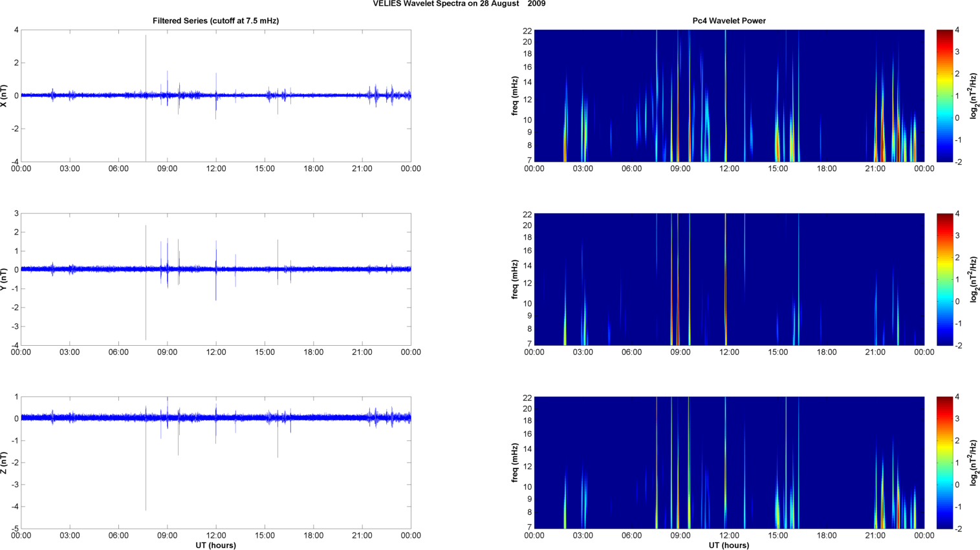This screenshot has width=980, height=550.
Task: Select the bottom wavelet power colorbar
Action: [x=944, y=463]
